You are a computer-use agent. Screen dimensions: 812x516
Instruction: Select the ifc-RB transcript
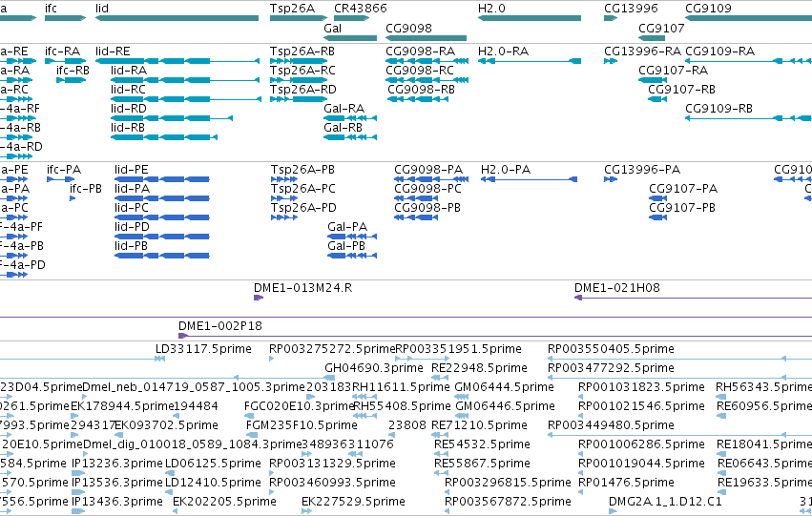click(x=71, y=80)
